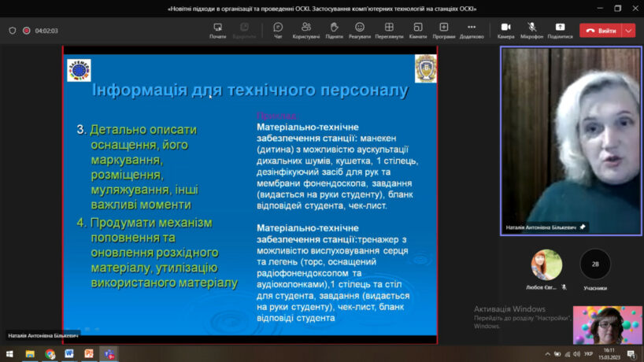Click the Почати take-control button
The image size is (644, 362).
(218, 30)
